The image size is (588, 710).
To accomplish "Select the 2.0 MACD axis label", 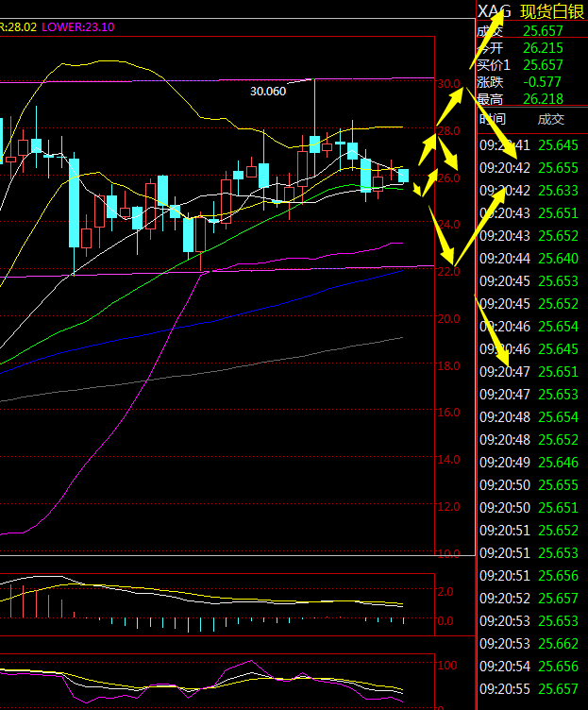I will click(x=445, y=592).
